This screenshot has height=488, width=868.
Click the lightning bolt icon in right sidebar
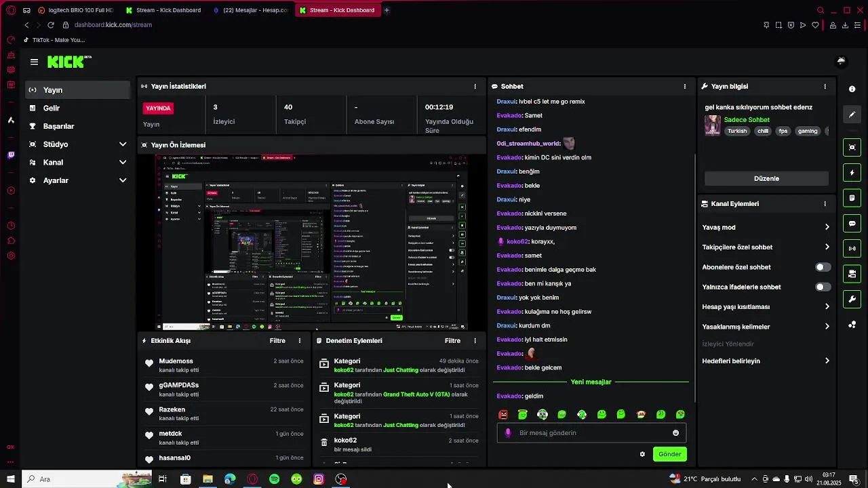tap(852, 173)
